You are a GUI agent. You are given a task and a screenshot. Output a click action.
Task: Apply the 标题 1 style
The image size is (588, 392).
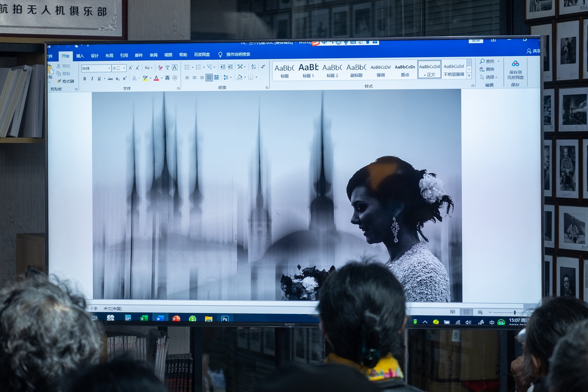tap(308, 70)
